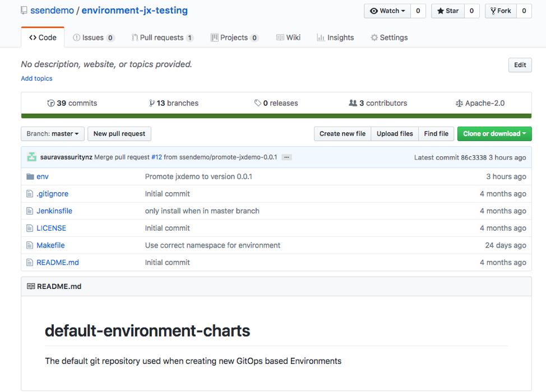Image resolution: width=546 pixels, height=392 pixels.
Task: Click the Watch count number
Action: (418, 11)
